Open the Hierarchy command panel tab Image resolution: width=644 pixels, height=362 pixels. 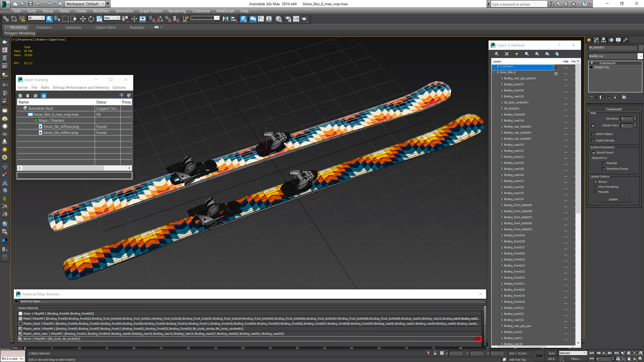603,40
